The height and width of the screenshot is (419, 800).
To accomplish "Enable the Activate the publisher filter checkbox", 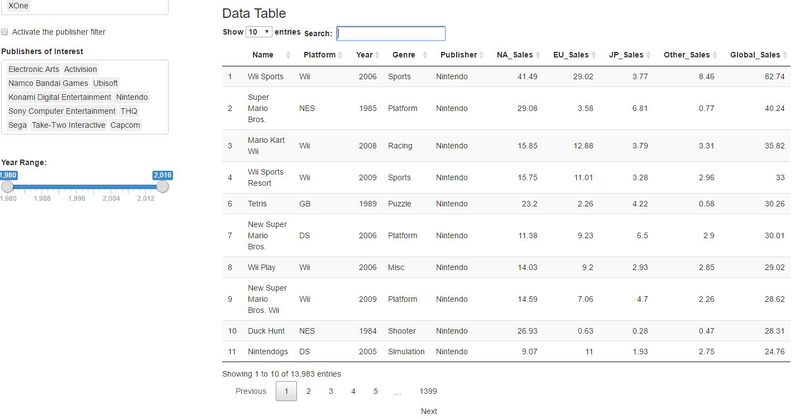I will point(5,32).
